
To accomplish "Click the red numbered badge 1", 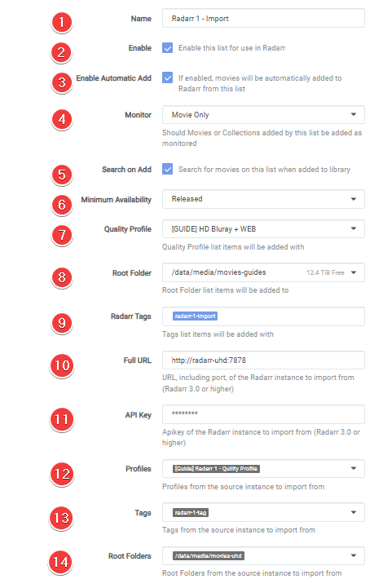I will [62, 22].
